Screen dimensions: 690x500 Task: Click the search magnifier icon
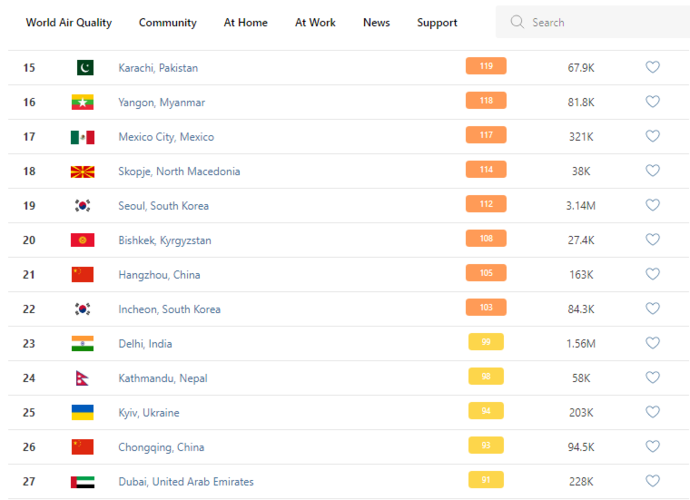tap(517, 22)
